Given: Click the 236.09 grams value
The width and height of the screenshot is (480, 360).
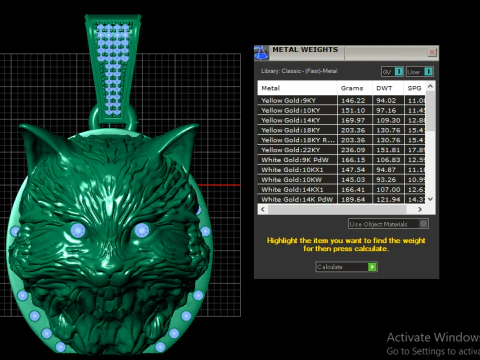Looking at the screenshot, I should click(x=353, y=150).
